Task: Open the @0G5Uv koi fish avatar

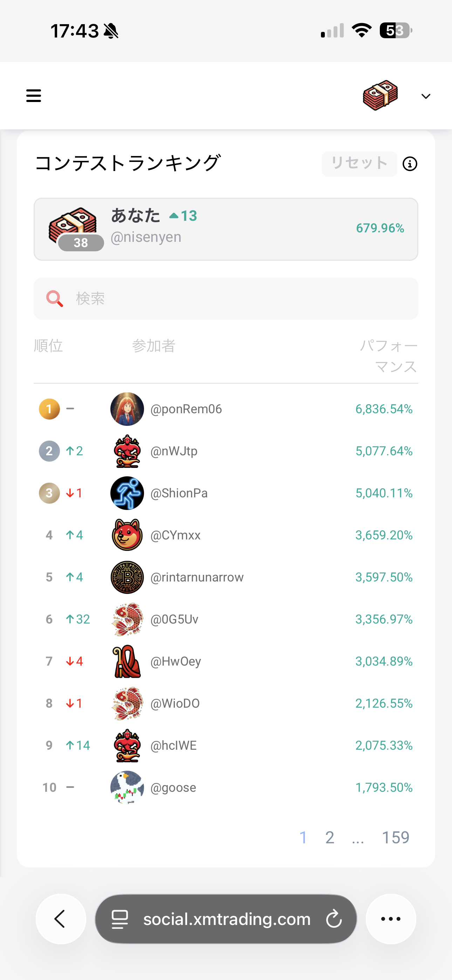Action: tap(127, 619)
